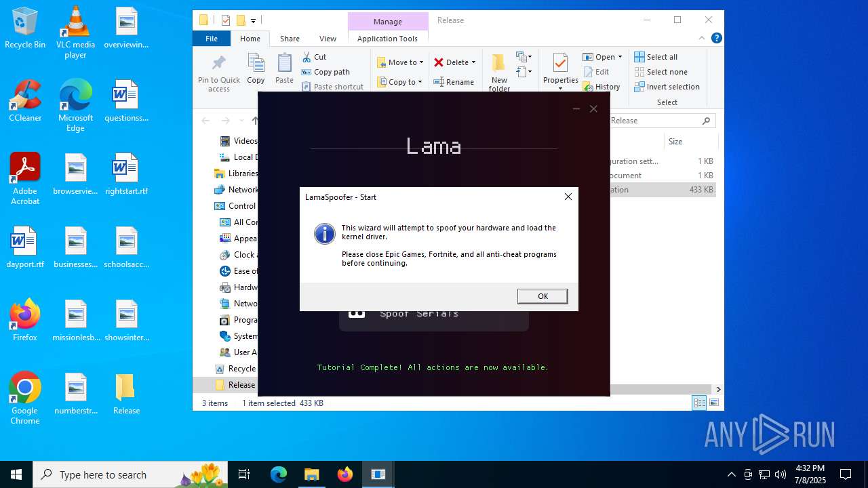The height and width of the screenshot is (488, 868).
Task: Click the New folder icon
Action: tap(499, 64)
